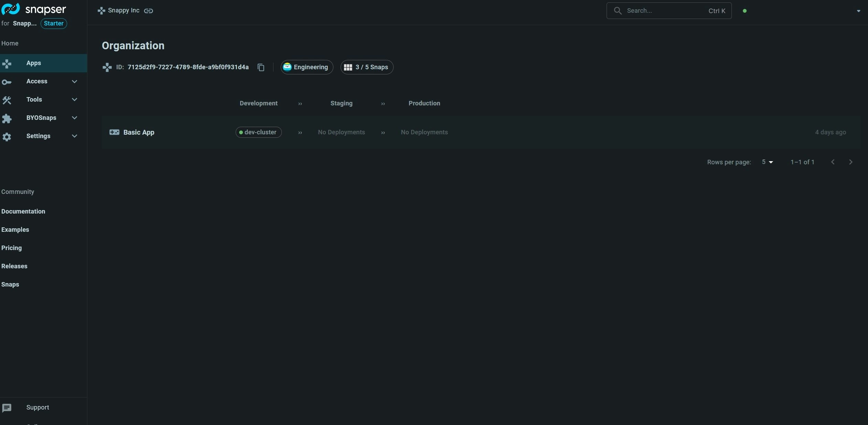868x425 pixels.
Task: Expand the Tools menu chevron
Action: pyautogui.click(x=74, y=100)
